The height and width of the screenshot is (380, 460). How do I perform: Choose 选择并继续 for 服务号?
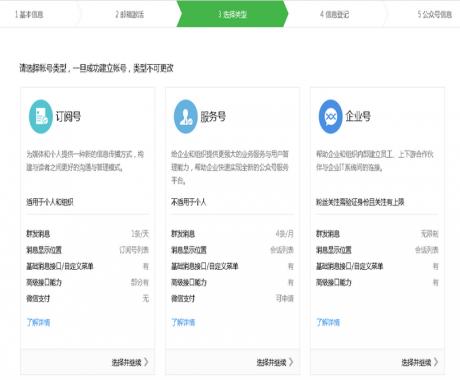pyautogui.click(x=275, y=362)
